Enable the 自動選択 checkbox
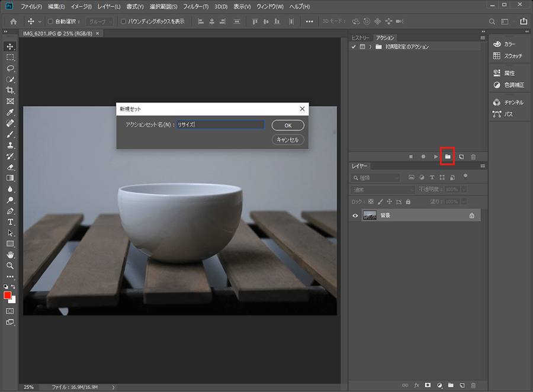 (x=50, y=21)
